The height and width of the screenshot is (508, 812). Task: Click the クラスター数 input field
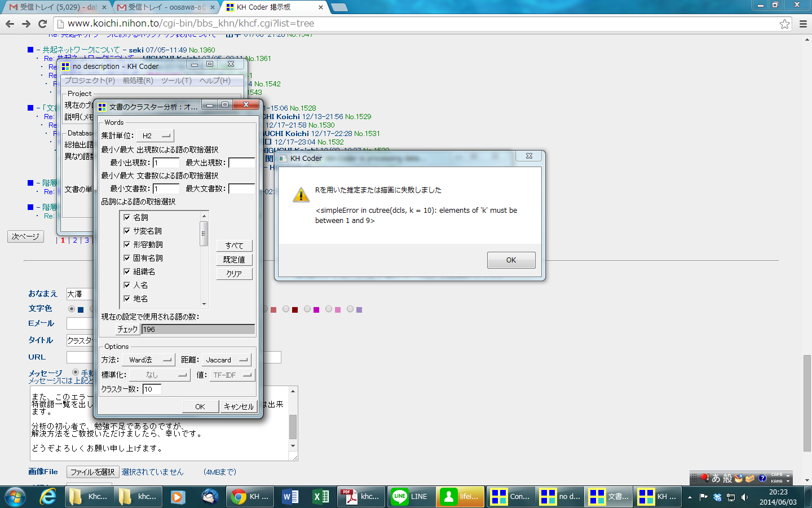(151, 389)
